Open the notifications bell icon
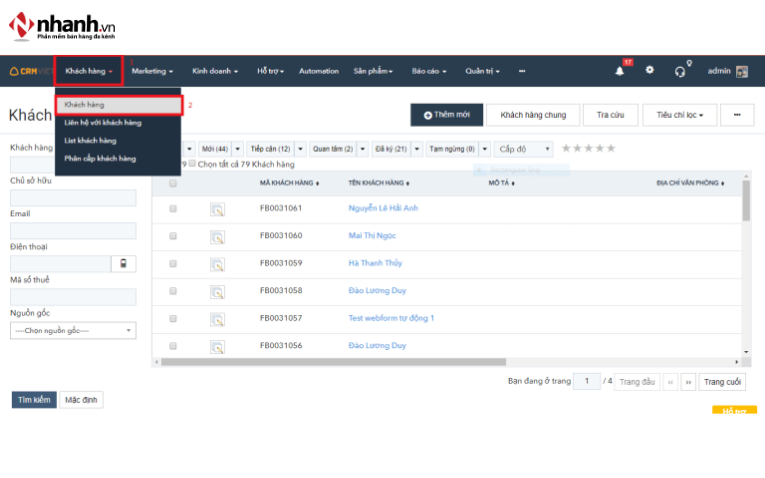This screenshot has width=765, height=478. pos(619,71)
